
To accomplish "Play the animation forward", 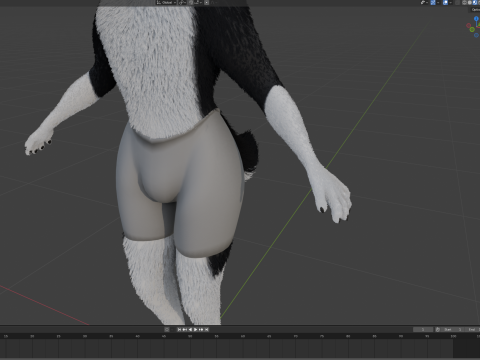I will 195,329.
